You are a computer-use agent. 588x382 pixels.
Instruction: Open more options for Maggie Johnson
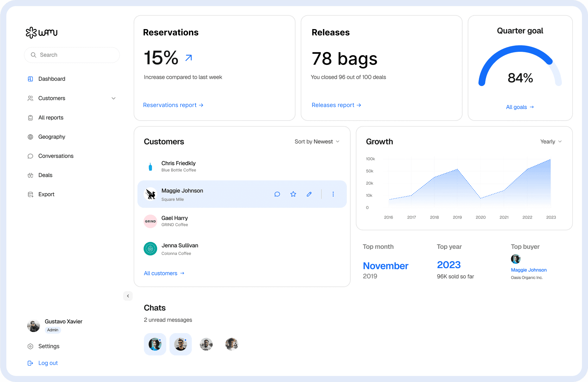coord(333,194)
